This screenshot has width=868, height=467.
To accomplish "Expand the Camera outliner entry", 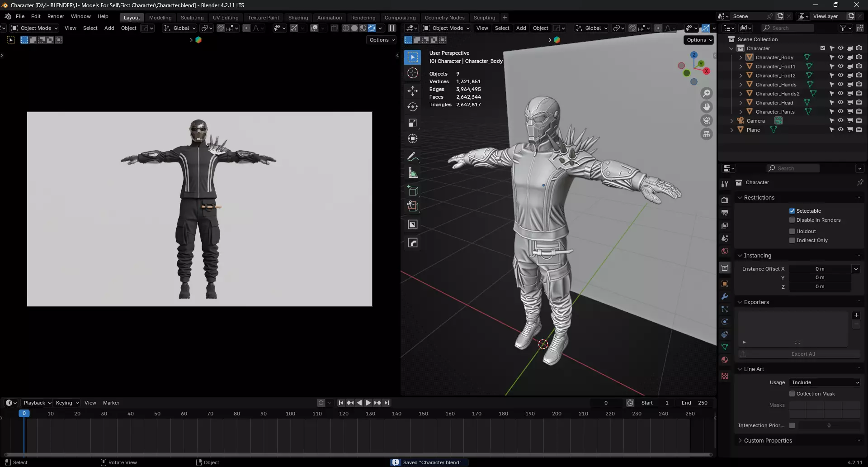I will click(x=731, y=121).
